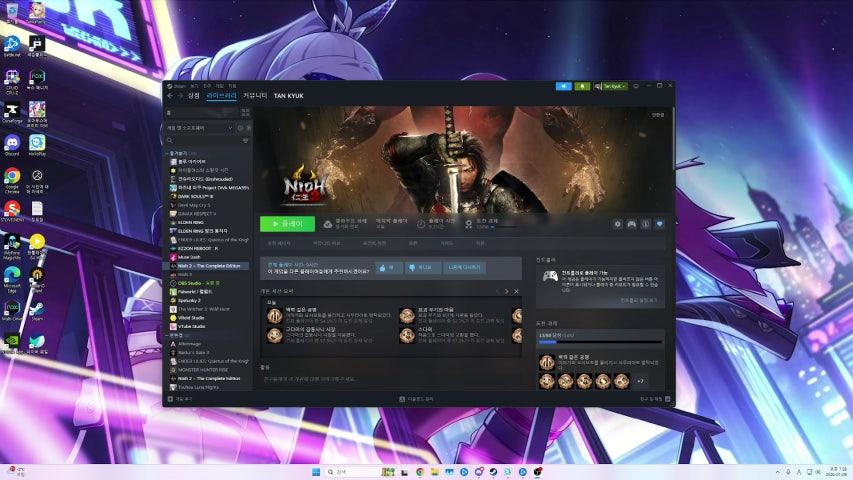The height and width of the screenshot is (480, 853).
Task: Click the thumbs-up Yes recommend button
Action: coord(388,268)
